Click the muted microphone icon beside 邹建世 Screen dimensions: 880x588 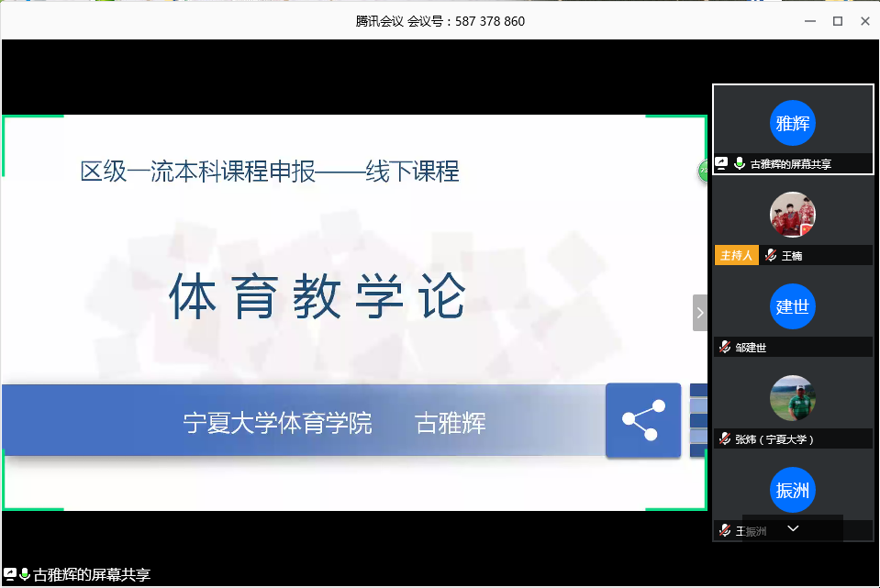(x=725, y=348)
